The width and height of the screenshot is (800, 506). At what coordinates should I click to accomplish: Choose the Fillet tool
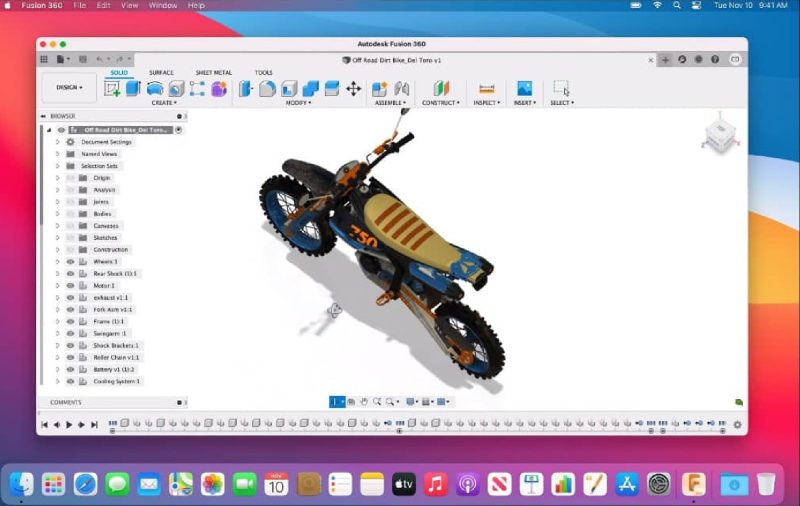click(x=267, y=89)
